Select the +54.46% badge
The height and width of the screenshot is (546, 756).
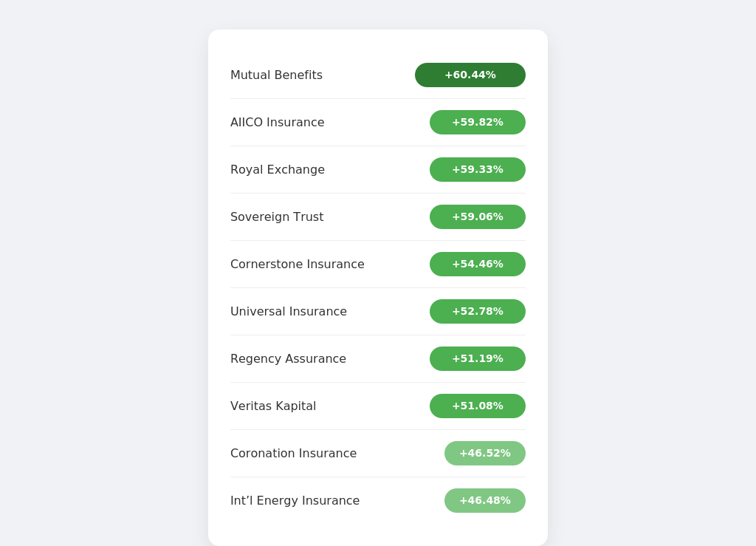click(478, 265)
